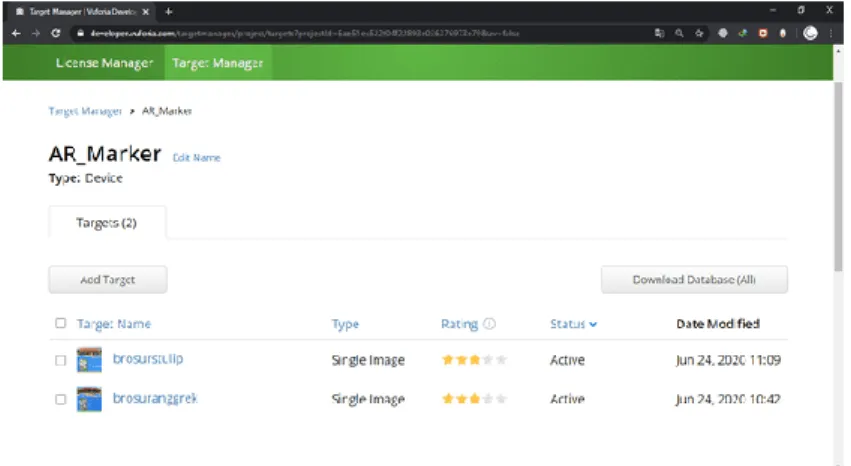Open a new browser tab with plus
Viewport: 851px width, 466px height.
coord(168,11)
